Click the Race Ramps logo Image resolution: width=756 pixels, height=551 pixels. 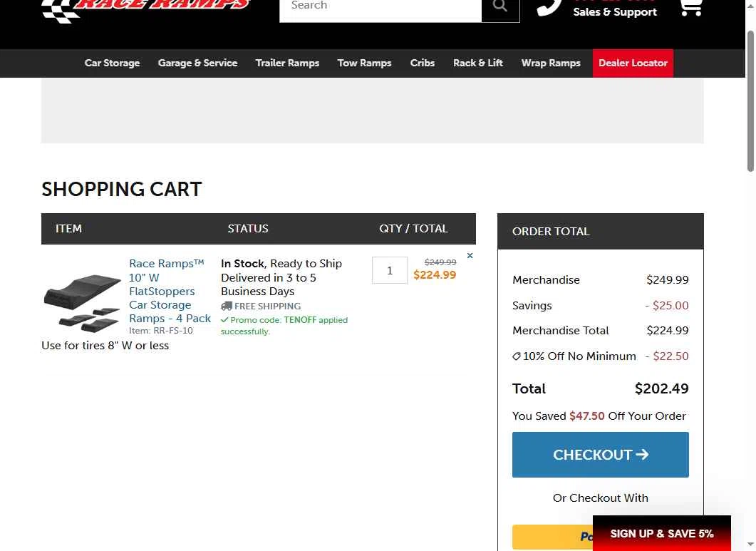pos(145,10)
